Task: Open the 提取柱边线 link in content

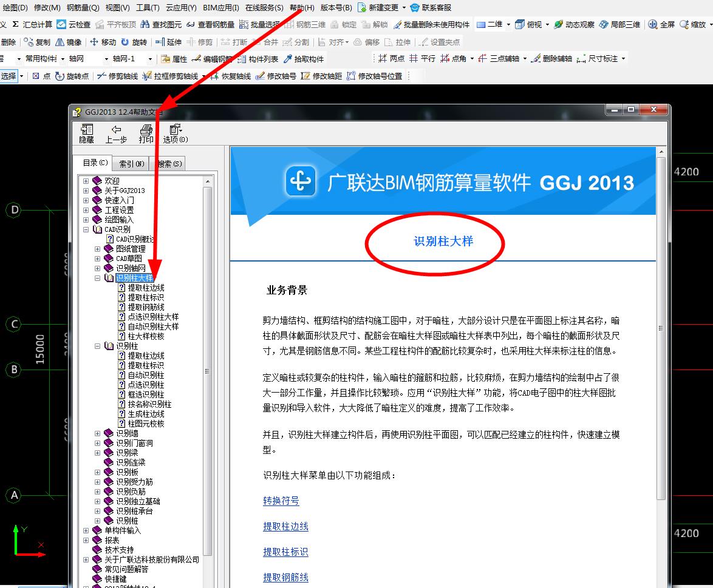Action: (285, 526)
